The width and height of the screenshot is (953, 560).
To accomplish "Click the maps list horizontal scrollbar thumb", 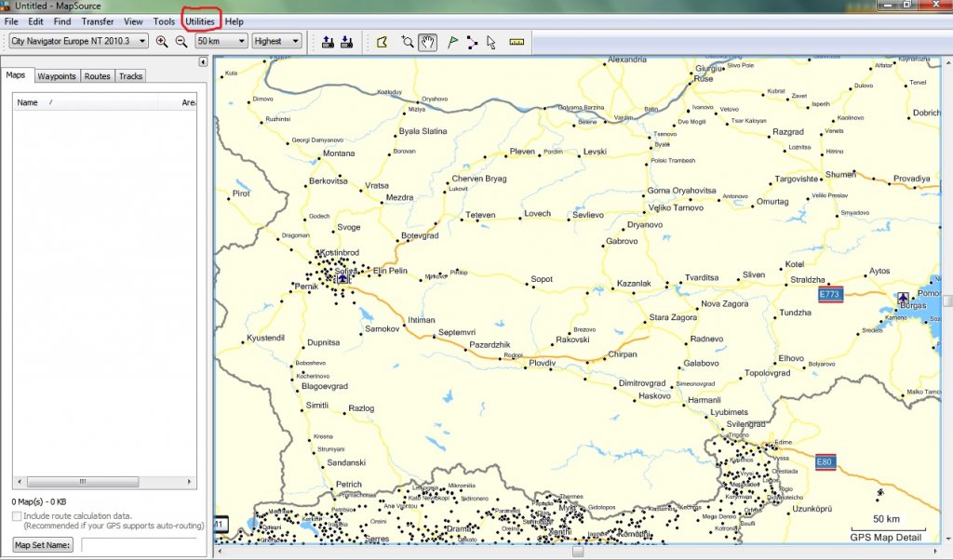I will pyautogui.click(x=85, y=482).
